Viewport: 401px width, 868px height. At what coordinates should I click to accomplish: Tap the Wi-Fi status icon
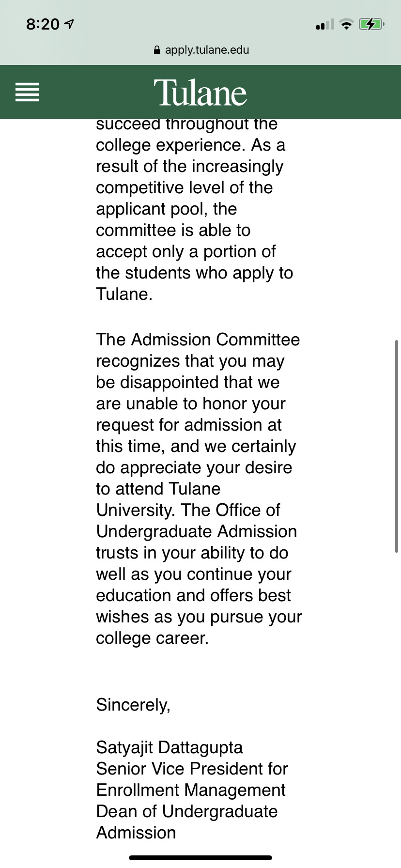click(x=346, y=24)
